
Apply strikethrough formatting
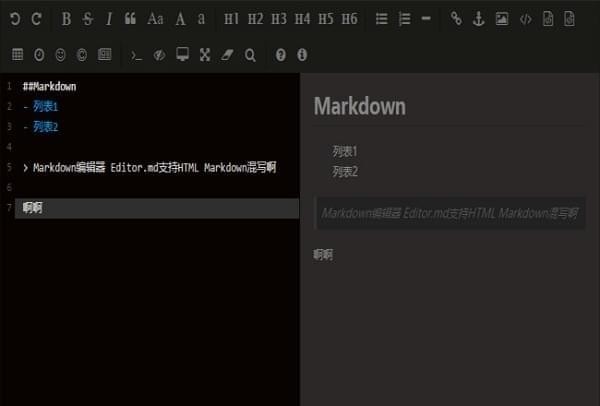(x=88, y=19)
